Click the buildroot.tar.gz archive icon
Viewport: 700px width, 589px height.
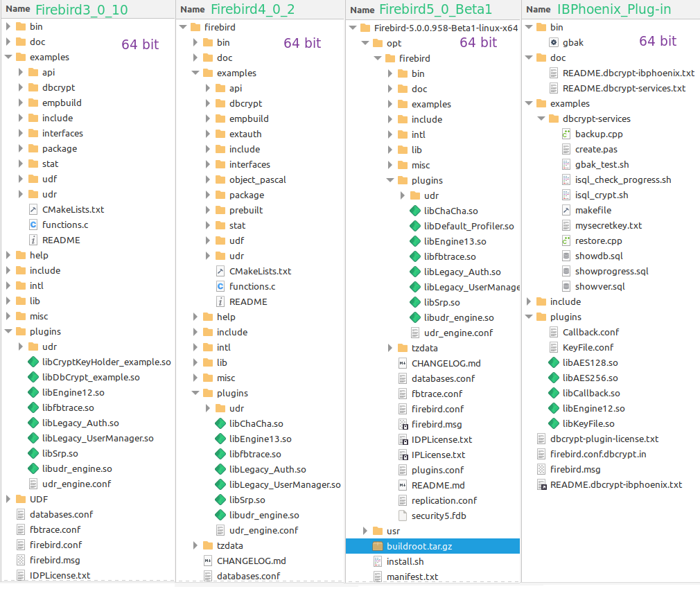pos(378,546)
